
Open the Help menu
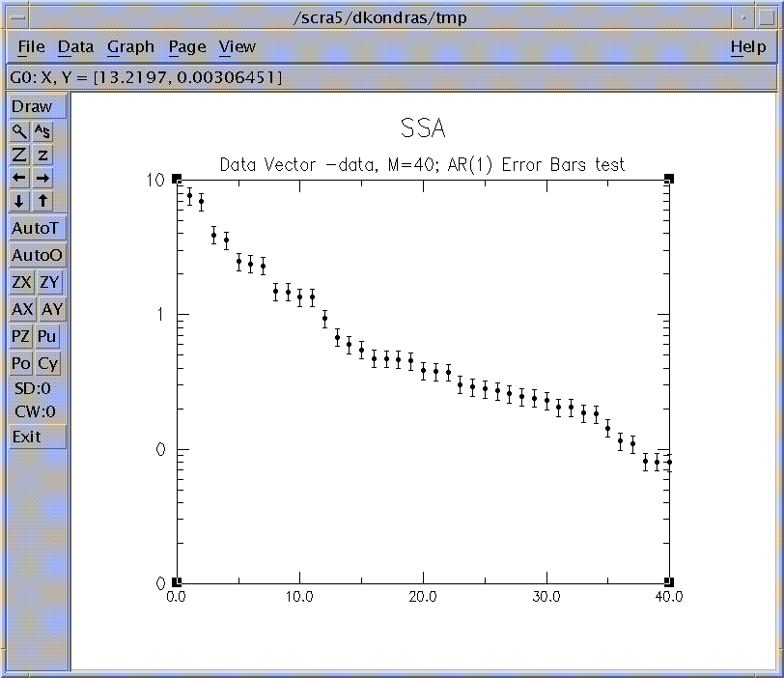pyautogui.click(x=747, y=46)
